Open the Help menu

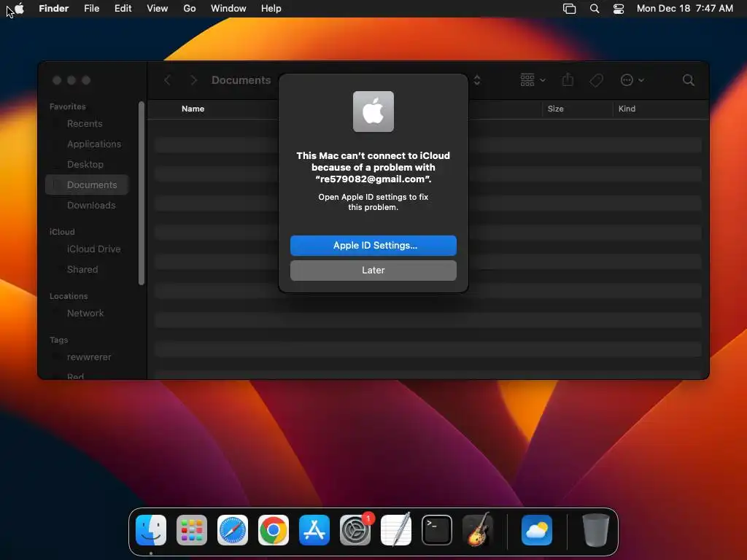pos(271,9)
